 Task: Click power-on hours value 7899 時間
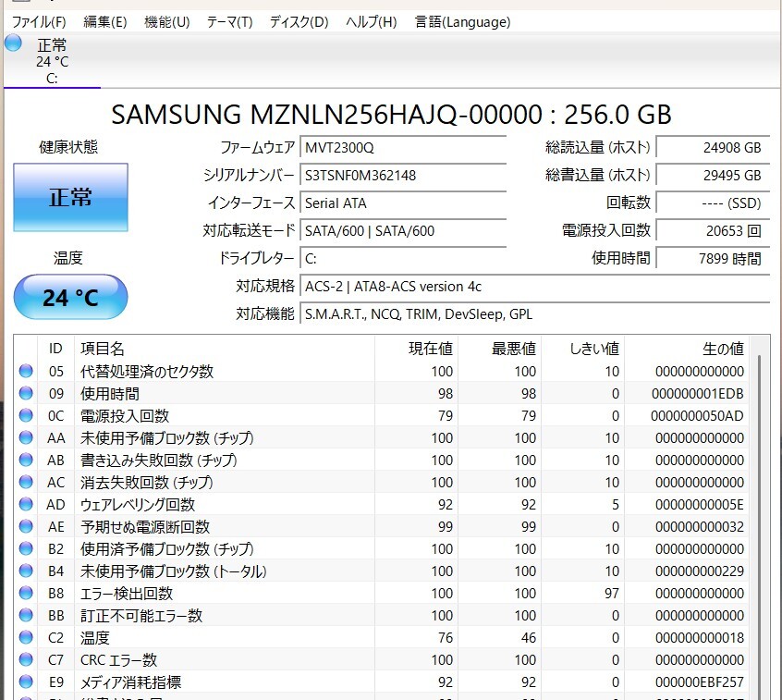point(713,258)
